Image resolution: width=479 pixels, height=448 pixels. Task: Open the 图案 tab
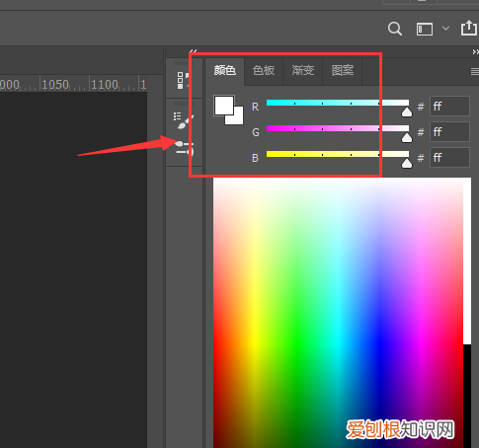tap(343, 70)
